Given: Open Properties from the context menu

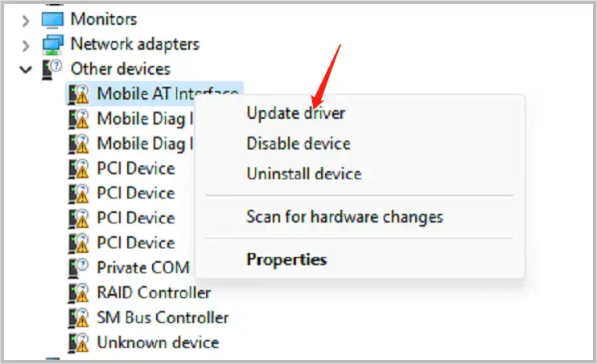Looking at the screenshot, I should point(286,260).
